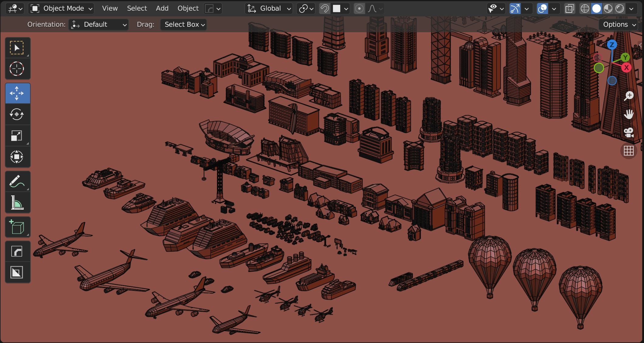Click the red X axis gizmo
The height and width of the screenshot is (343, 644).
point(626,68)
